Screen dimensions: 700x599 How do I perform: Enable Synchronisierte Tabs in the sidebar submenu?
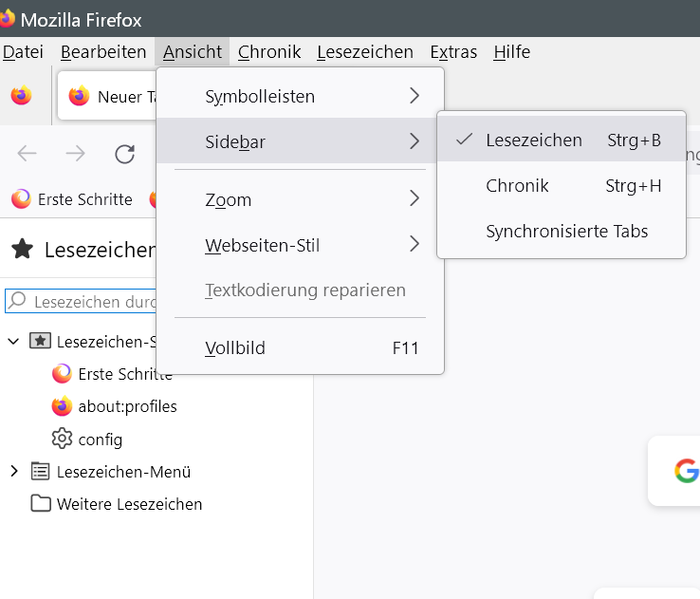point(566,232)
